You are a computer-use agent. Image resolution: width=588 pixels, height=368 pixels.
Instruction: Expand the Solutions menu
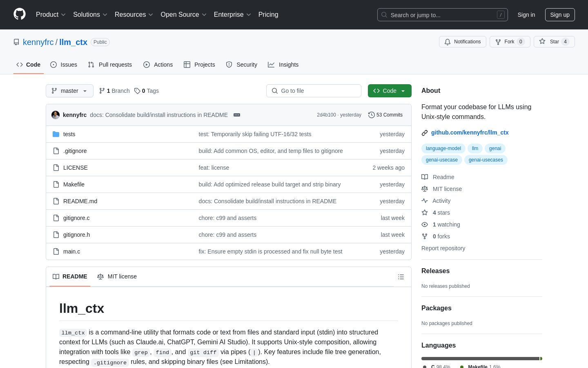click(x=90, y=15)
